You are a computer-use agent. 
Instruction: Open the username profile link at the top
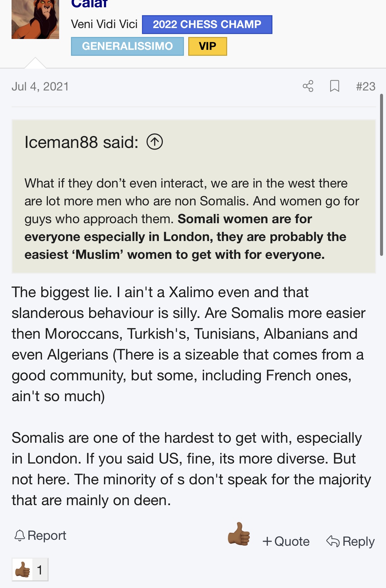pyautogui.click(x=89, y=4)
